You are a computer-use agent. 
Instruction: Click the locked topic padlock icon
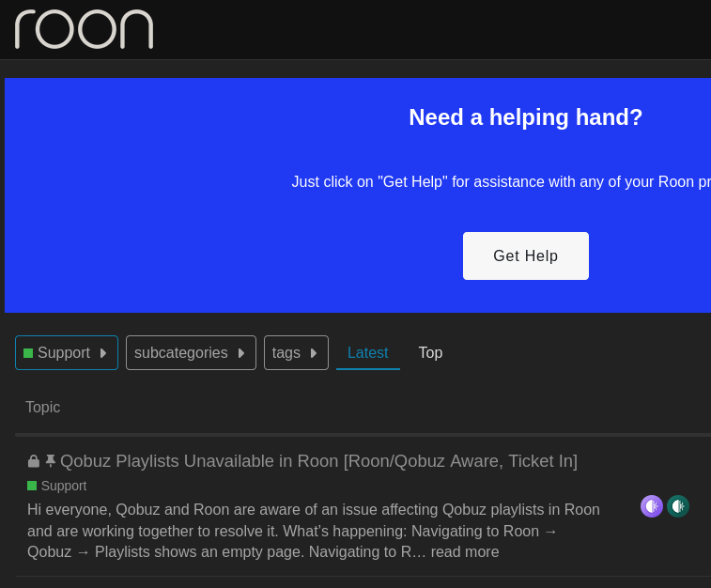[34, 461]
